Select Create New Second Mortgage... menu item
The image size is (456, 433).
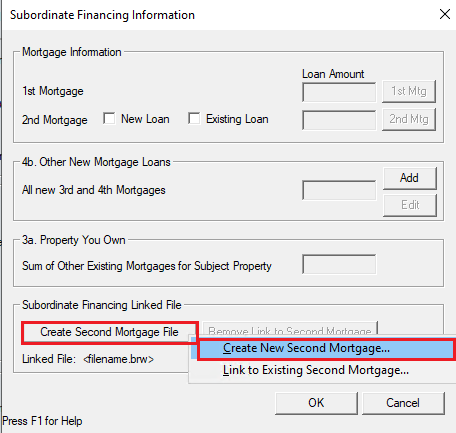click(x=326, y=349)
